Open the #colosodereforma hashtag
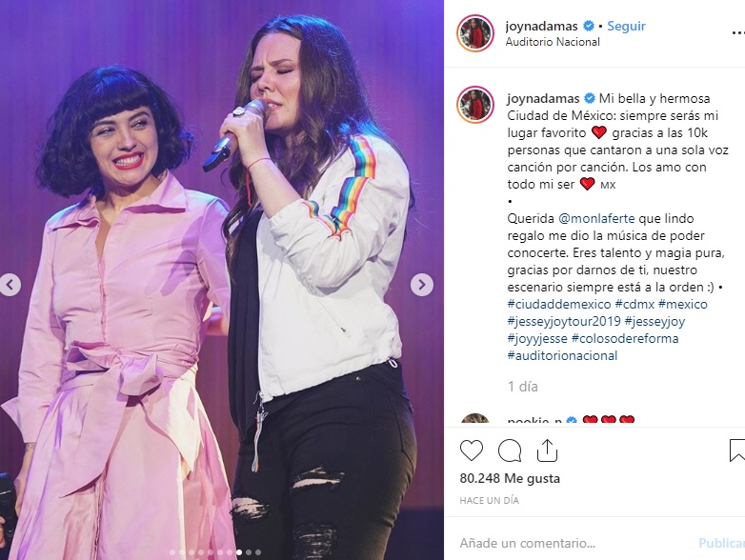 [x=625, y=339]
